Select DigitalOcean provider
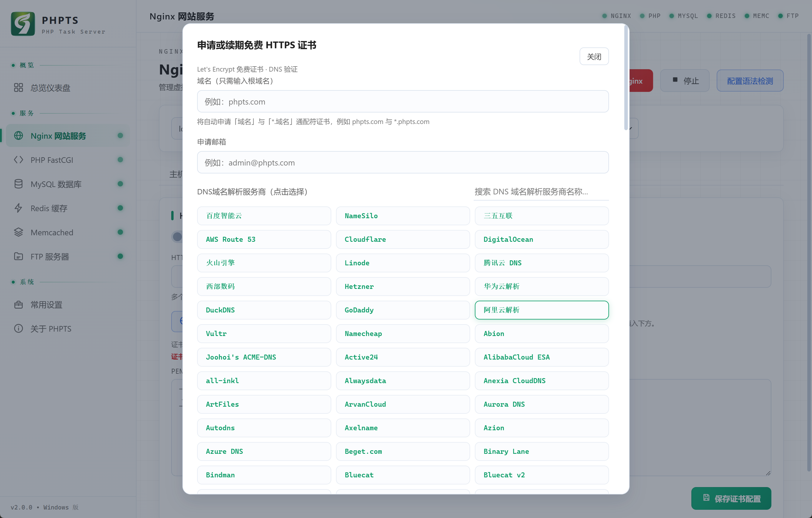The image size is (812, 518). click(x=542, y=239)
